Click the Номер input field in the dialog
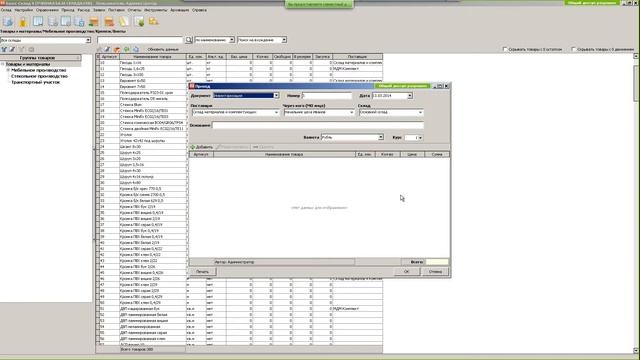The height and width of the screenshot is (360, 640). point(327,96)
